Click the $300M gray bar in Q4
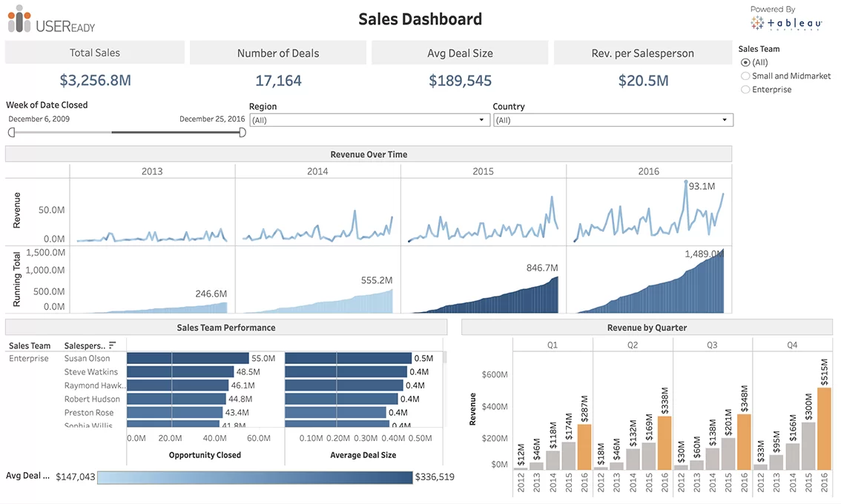Viewport: 841px width, 504px height. coord(808,446)
